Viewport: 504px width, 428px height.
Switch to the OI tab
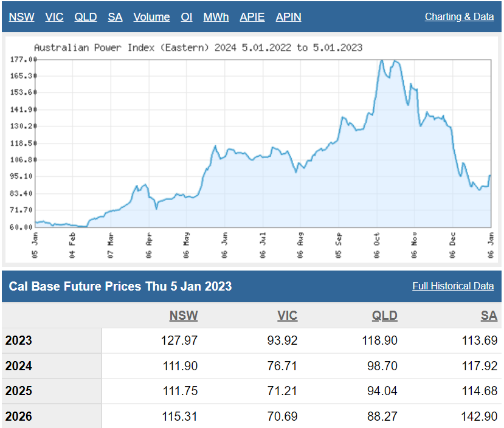pos(187,17)
